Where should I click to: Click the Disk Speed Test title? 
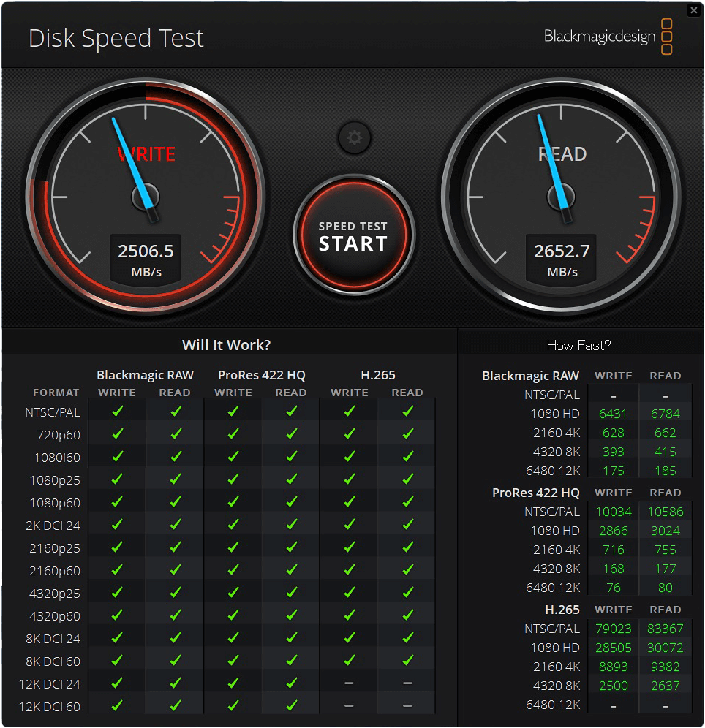coord(116,38)
